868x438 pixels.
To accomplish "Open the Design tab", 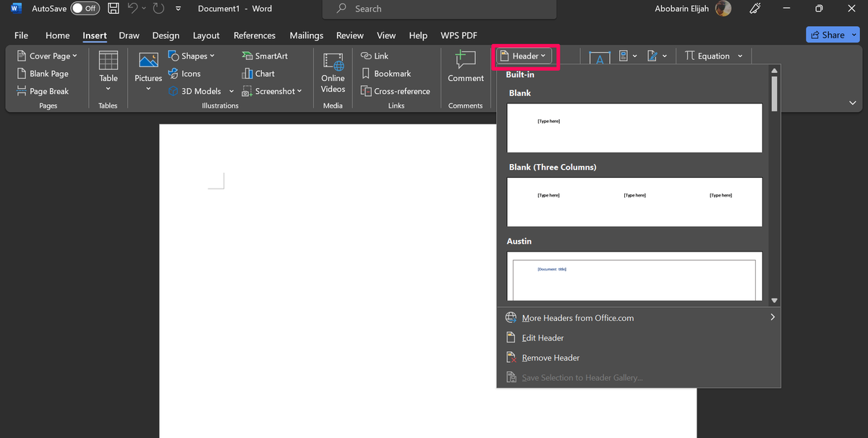I will coord(166,35).
